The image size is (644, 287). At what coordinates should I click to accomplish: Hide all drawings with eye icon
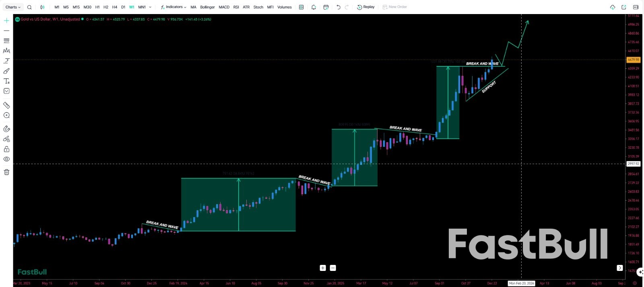point(6,159)
